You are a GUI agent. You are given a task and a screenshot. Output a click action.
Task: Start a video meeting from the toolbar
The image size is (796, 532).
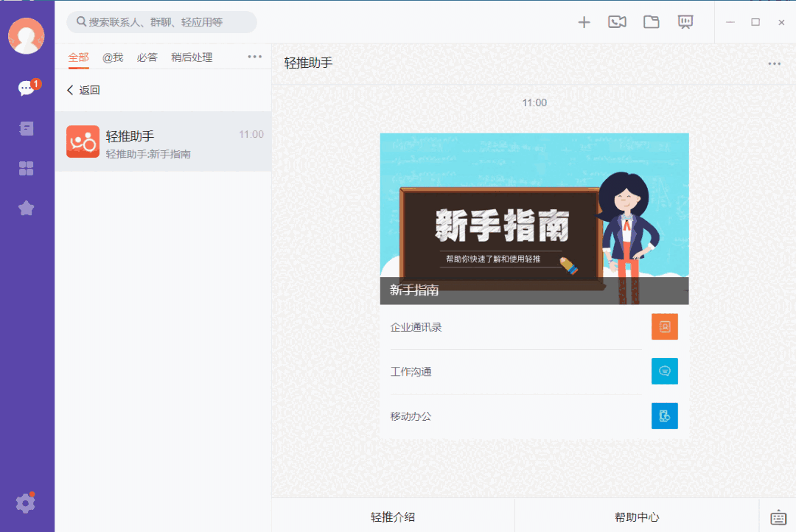[x=617, y=22]
